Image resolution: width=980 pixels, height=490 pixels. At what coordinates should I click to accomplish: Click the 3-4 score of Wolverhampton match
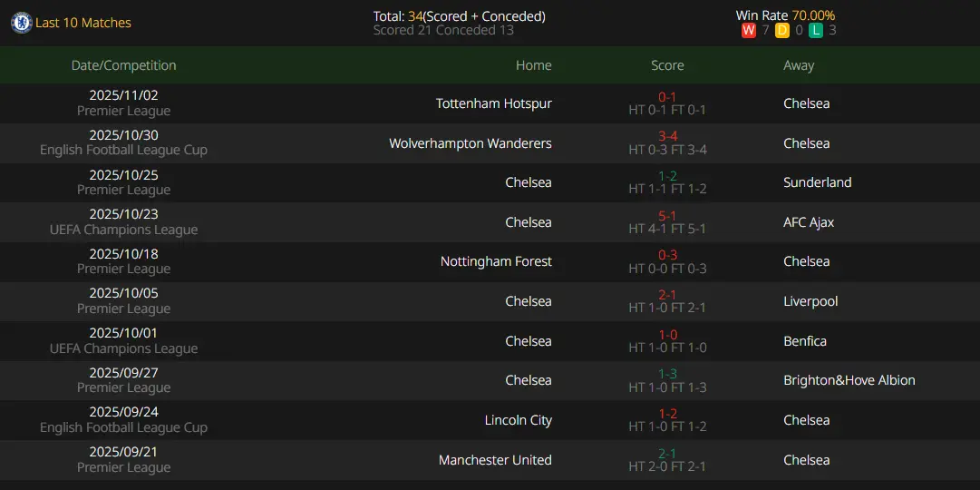click(667, 137)
